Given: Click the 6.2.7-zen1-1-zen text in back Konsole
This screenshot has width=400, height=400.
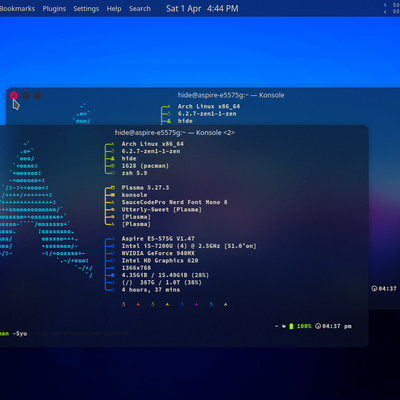Looking at the screenshot, I should (207, 114).
